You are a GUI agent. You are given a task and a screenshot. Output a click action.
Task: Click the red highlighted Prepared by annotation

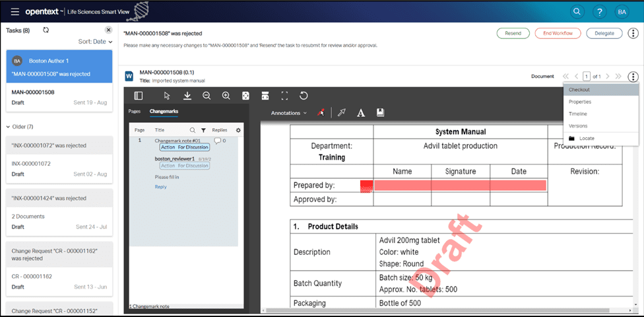coord(460,185)
